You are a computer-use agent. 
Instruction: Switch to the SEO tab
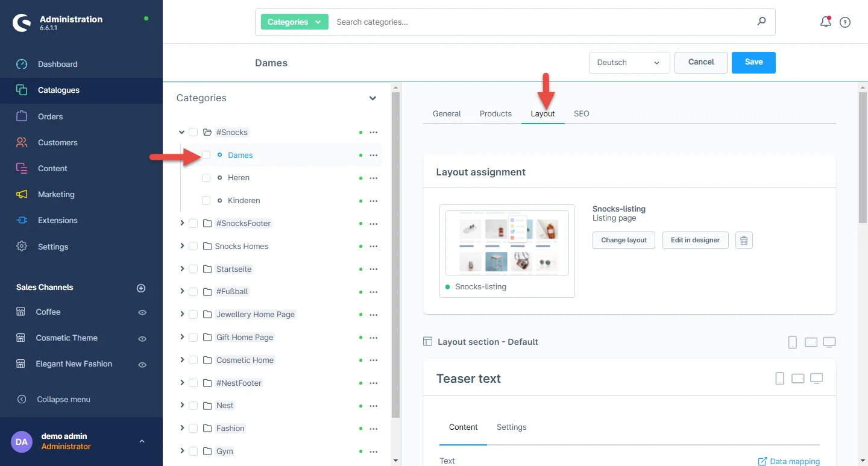click(x=581, y=113)
